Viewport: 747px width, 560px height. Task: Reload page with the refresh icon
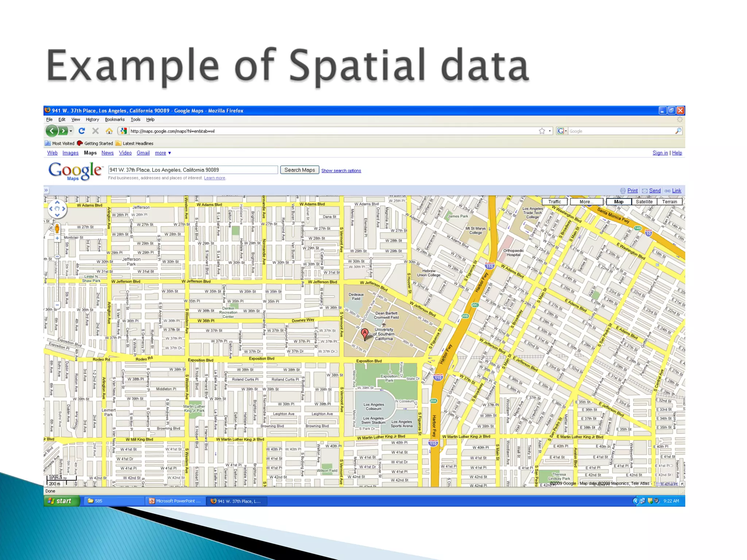click(82, 131)
